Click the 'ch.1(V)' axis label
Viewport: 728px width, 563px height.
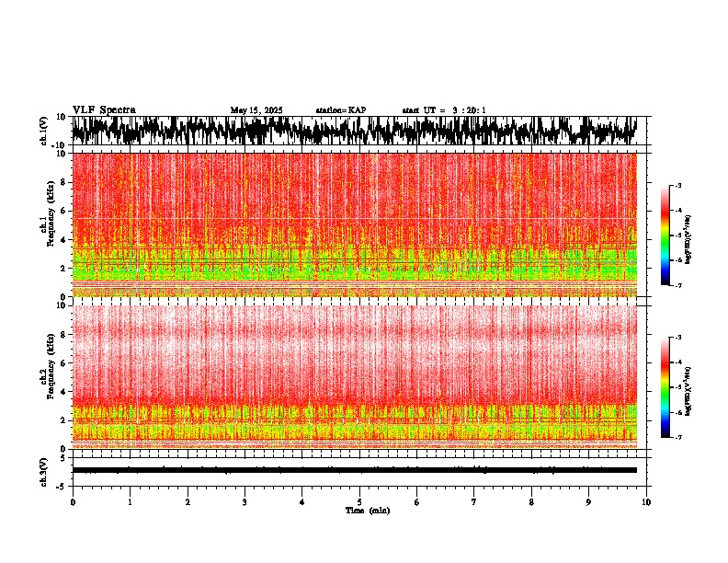pos(44,131)
